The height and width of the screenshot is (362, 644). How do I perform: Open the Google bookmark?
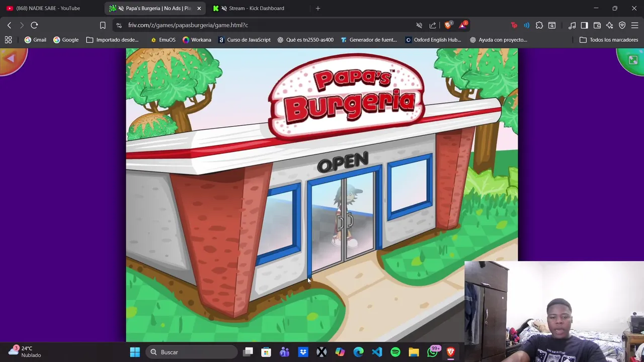tap(66, 40)
